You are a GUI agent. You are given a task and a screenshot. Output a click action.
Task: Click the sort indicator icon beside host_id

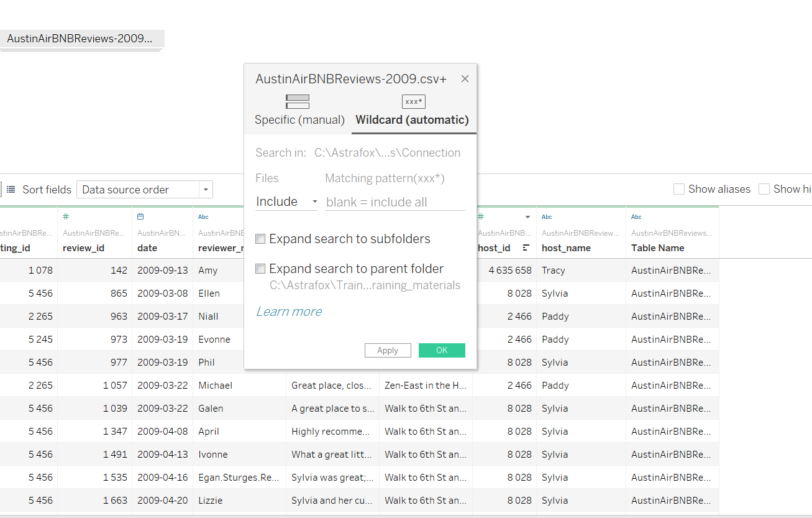click(526, 247)
